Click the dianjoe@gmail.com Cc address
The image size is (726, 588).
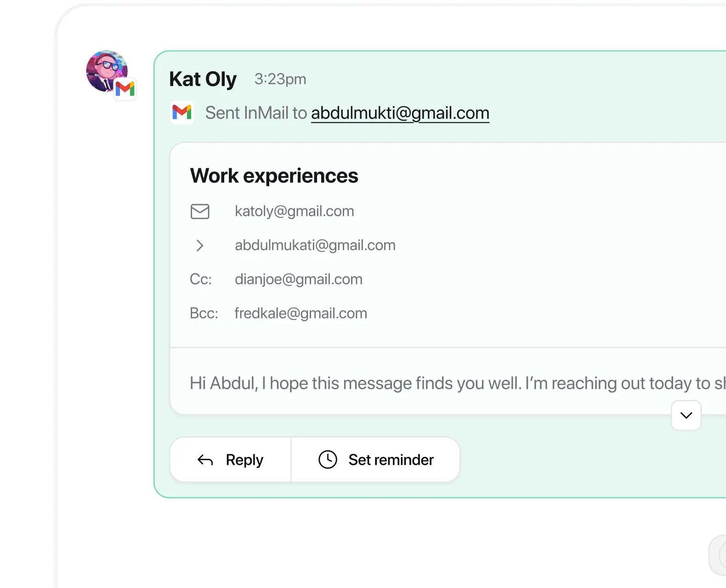coord(298,280)
